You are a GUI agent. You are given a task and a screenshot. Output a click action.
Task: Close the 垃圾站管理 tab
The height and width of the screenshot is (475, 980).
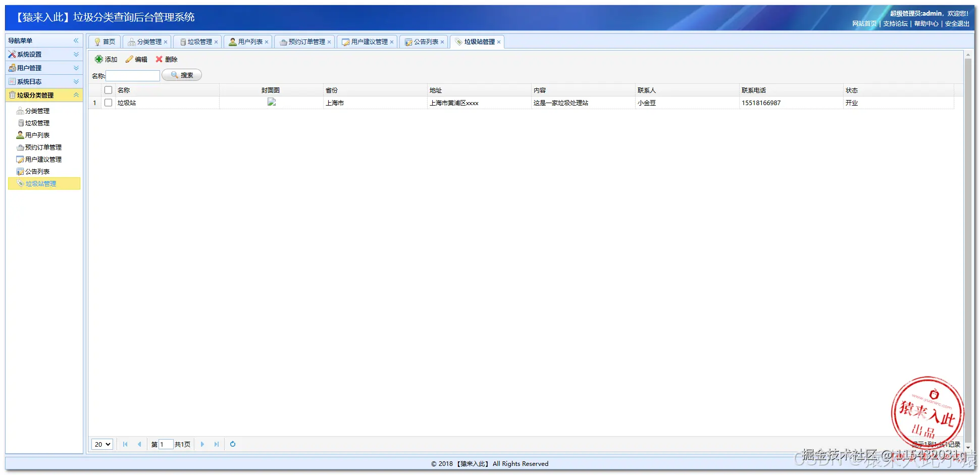[x=499, y=42]
